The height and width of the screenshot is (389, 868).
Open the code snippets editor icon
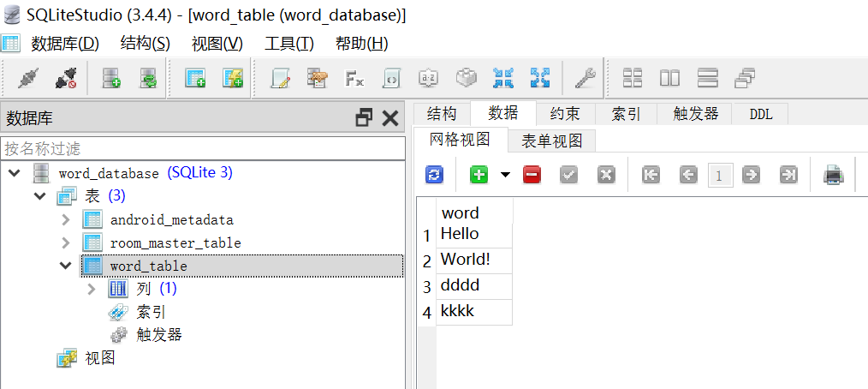coord(391,79)
